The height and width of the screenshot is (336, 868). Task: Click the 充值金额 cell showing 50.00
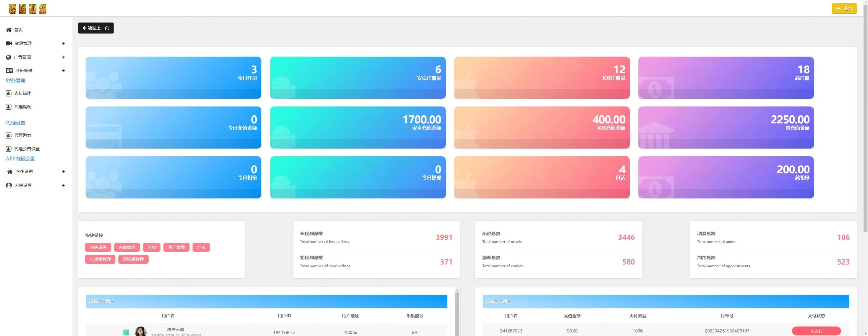point(572,331)
